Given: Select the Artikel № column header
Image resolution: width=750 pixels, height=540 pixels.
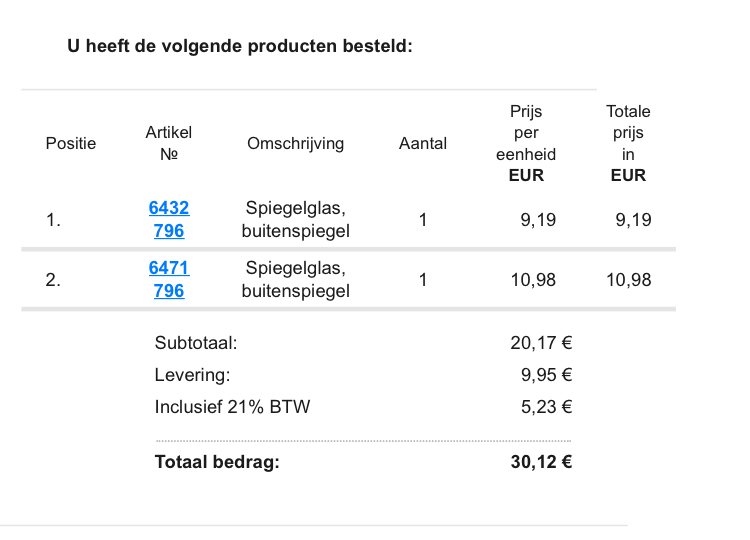Looking at the screenshot, I should coord(169,143).
